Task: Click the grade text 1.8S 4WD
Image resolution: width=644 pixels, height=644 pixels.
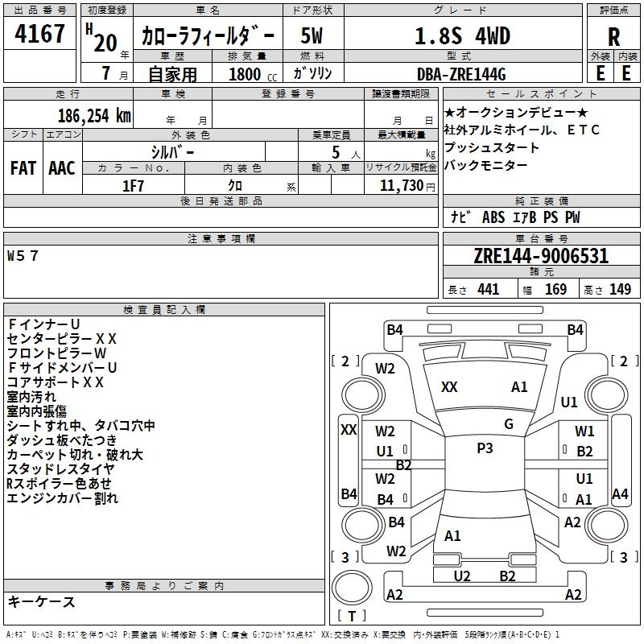Action: click(x=462, y=35)
